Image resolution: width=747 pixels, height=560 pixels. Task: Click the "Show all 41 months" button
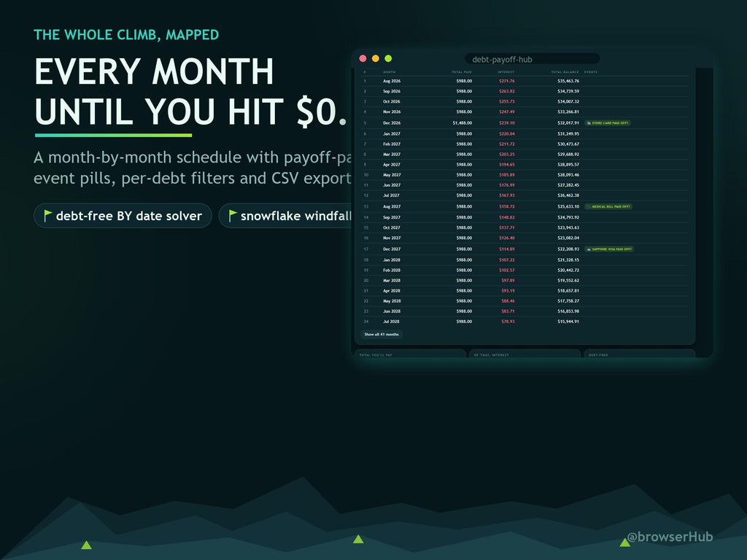[x=381, y=334]
